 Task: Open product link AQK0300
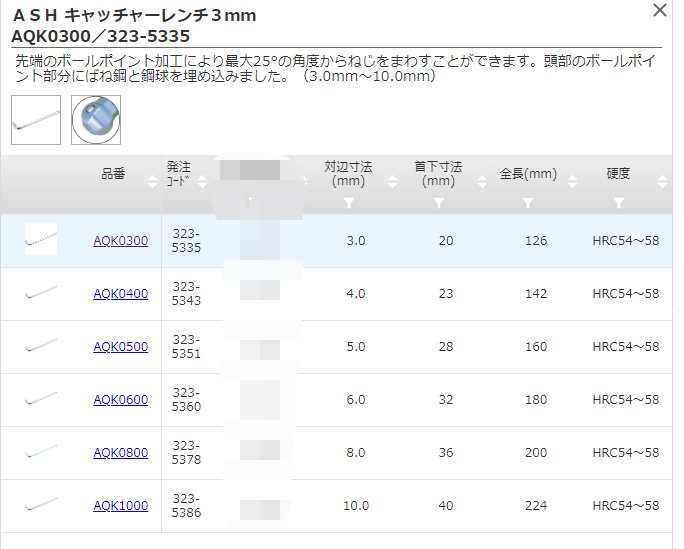pyautogui.click(x=120, y=240)
